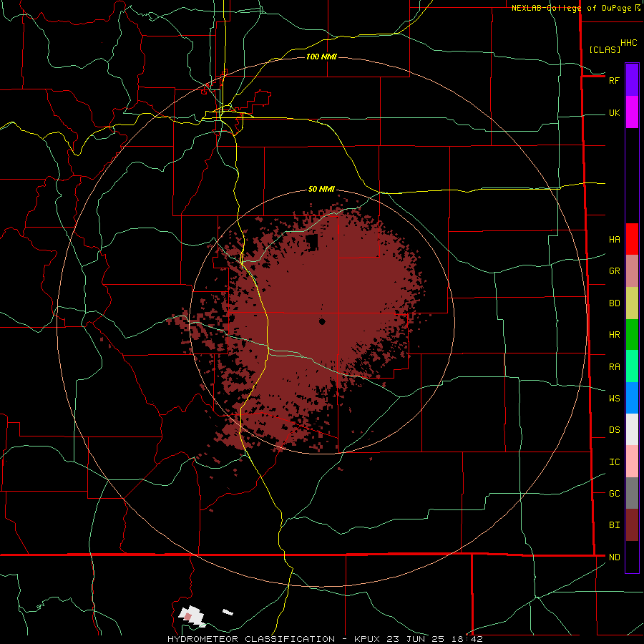Screen dimensions: 644x644
Task: Click the DS white legend swatch
Action: click(632, 429)
